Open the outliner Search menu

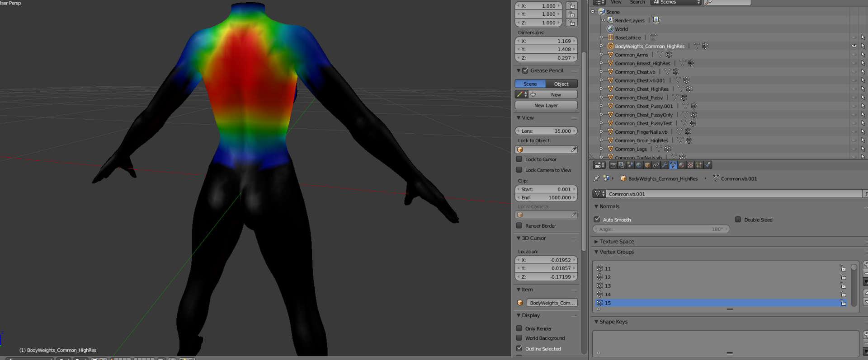637,2
